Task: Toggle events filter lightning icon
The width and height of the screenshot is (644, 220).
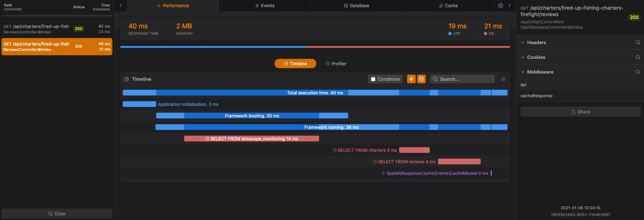Action: tap(411, 79)
